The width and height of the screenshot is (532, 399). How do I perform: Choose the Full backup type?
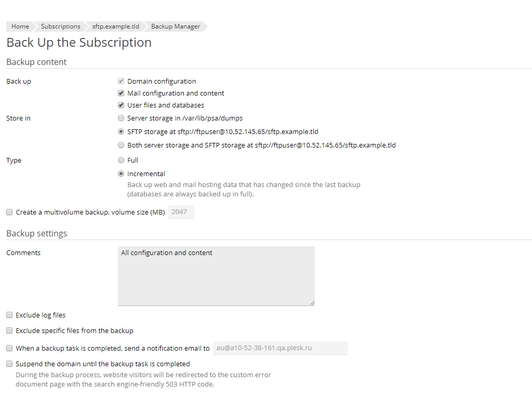pyautogui.click(x=121, y=161)
